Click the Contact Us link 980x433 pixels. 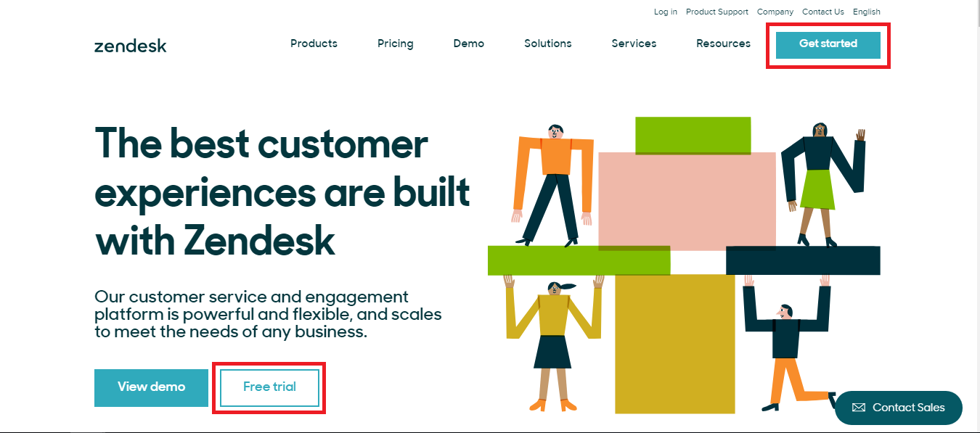pos(822,12)
